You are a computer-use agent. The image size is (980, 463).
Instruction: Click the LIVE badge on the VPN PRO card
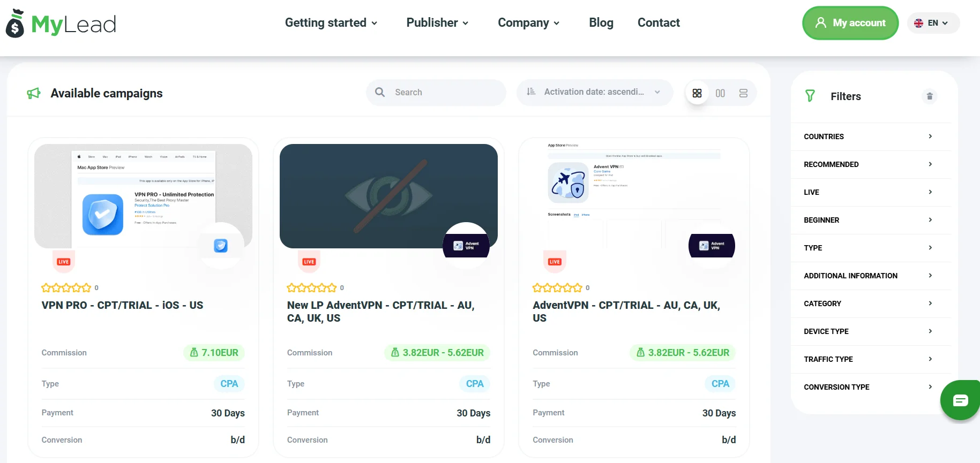(x=64, y=262)
